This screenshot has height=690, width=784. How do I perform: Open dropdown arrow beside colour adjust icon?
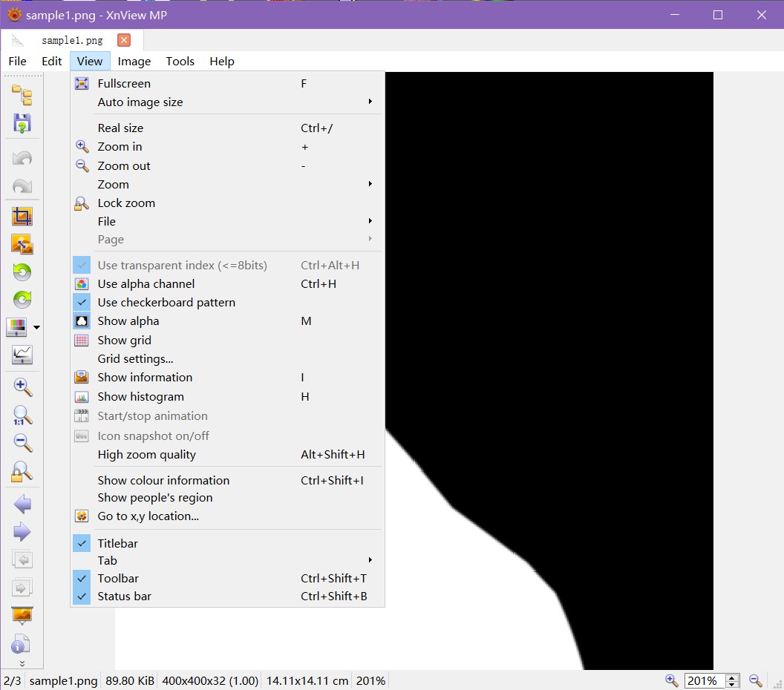coord(36,328)
